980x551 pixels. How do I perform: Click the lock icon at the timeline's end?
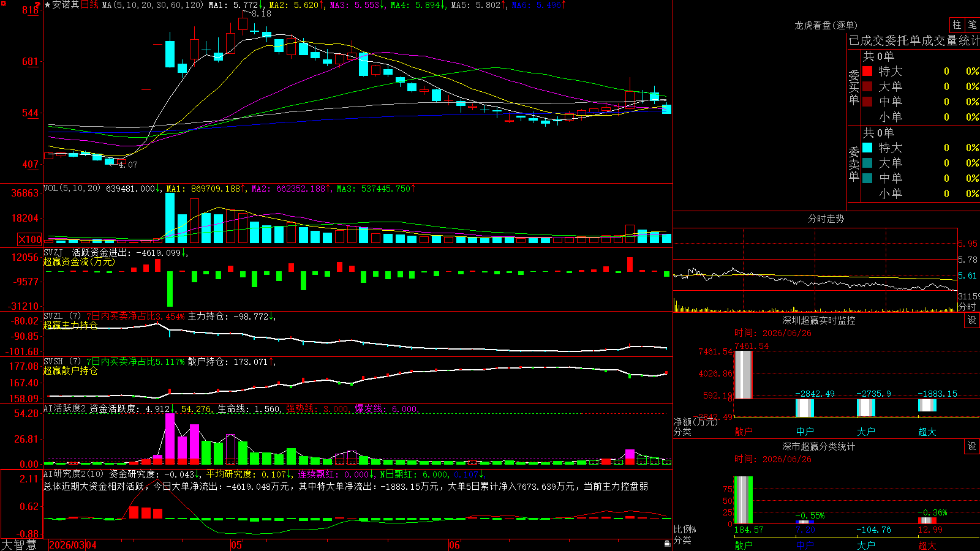point(668,543)
